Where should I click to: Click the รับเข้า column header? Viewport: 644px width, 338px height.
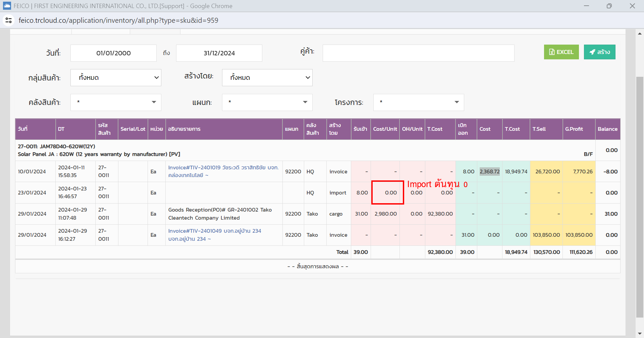[360, 129]
